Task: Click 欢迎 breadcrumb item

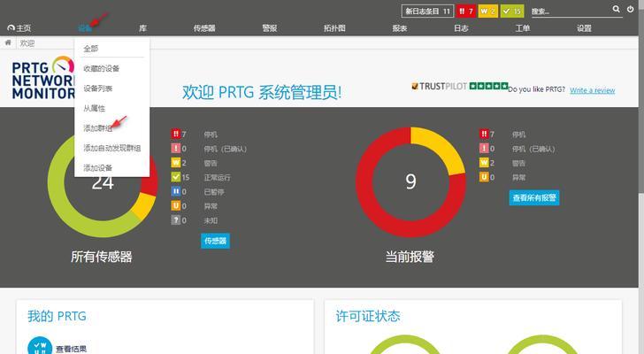Action: (27, 43)
